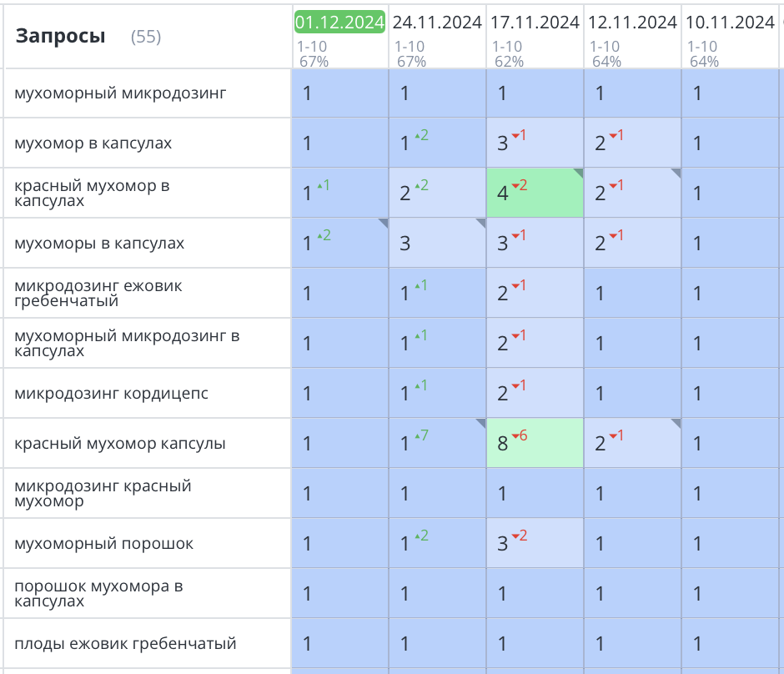Viewport: 784px width, 674px height.
Task: Open the corner marker on "красный мухомор капсулы" 12.11.2024 cell
Action: pos(674,421)
